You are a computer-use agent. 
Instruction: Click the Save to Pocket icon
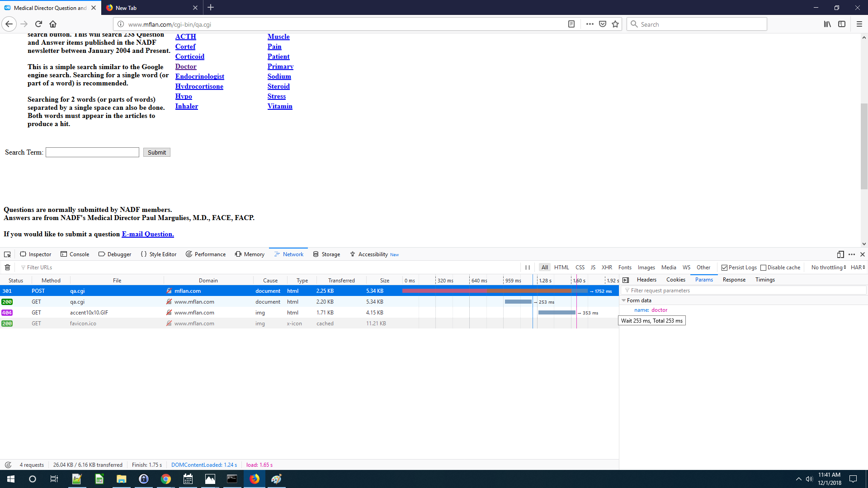pos(603,24)
